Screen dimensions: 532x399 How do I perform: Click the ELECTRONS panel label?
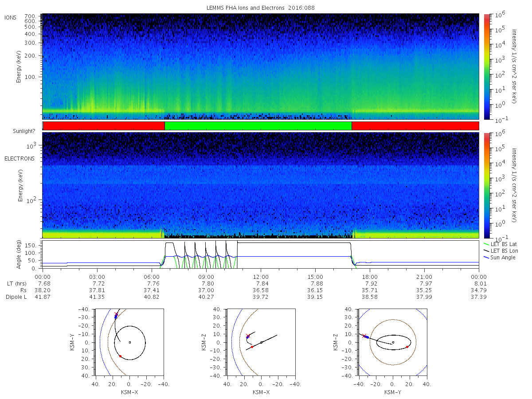20,158
